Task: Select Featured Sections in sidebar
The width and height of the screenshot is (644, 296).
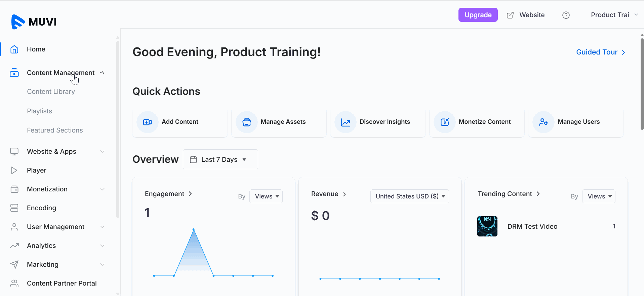Action: point(55,130)
